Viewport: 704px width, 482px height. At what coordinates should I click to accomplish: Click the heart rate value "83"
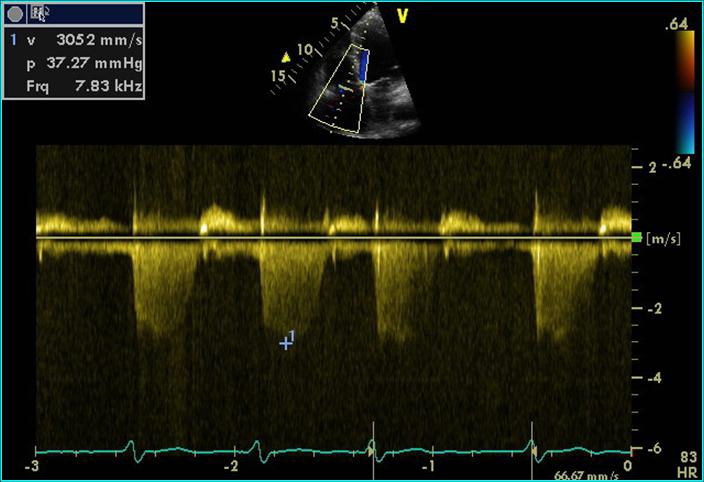(688, 457)
